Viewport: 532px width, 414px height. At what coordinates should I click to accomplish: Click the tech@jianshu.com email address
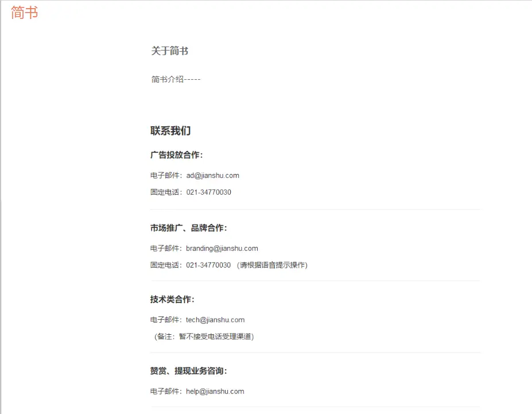[215, 320]
